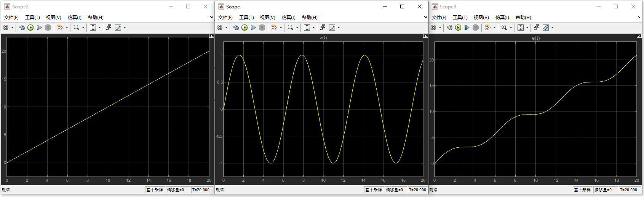Maximize axes button on Scope2 plot

pyautogui.click(x=212, y=36)
